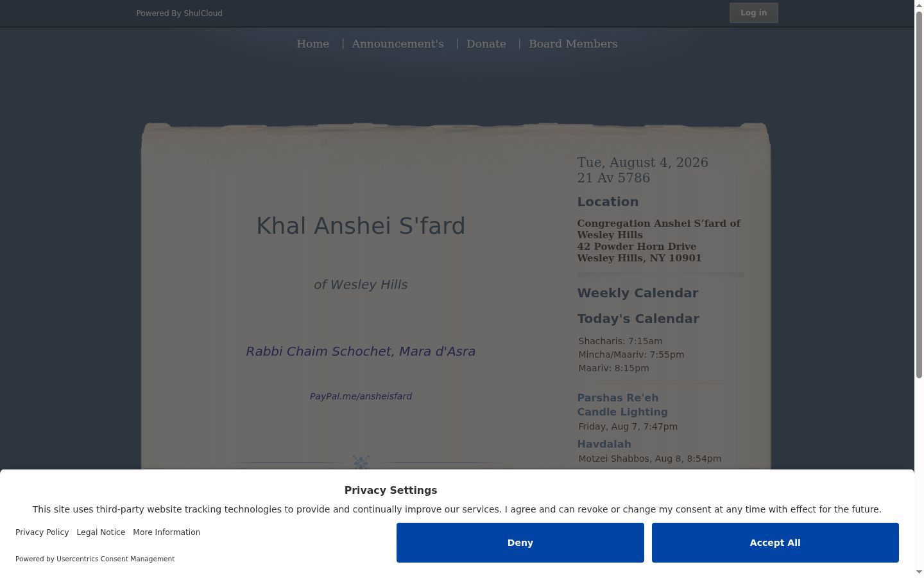Open the Legal Notice link
Screen dimensions: 924x578
coord(101,532)
